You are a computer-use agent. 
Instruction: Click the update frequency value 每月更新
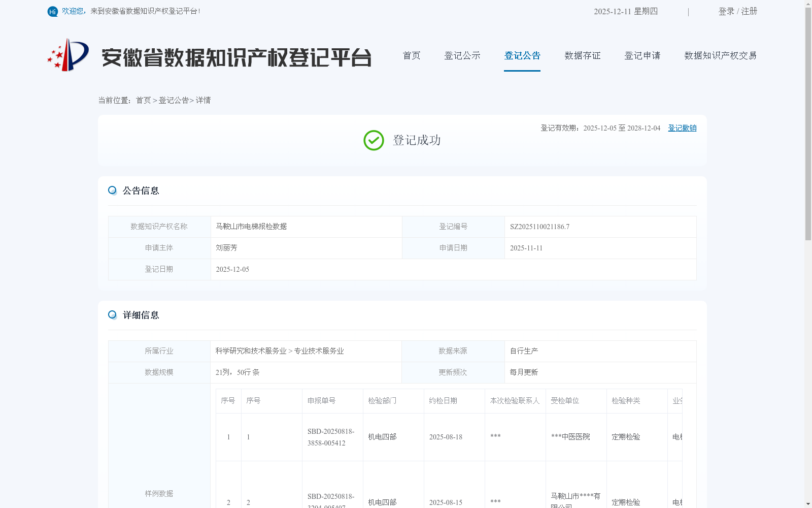524,372
